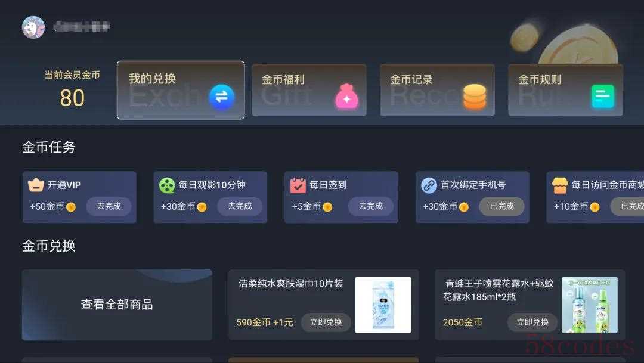Click the green rules document icon
The width and height of the screenshot is (644, 363).
pyautogui.click(x=603, y=97)
